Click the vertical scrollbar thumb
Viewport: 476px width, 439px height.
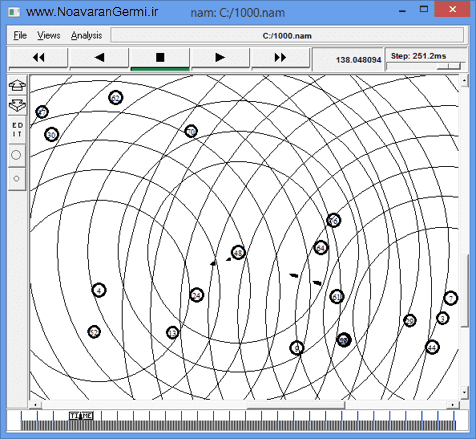[x=464, y=290]
